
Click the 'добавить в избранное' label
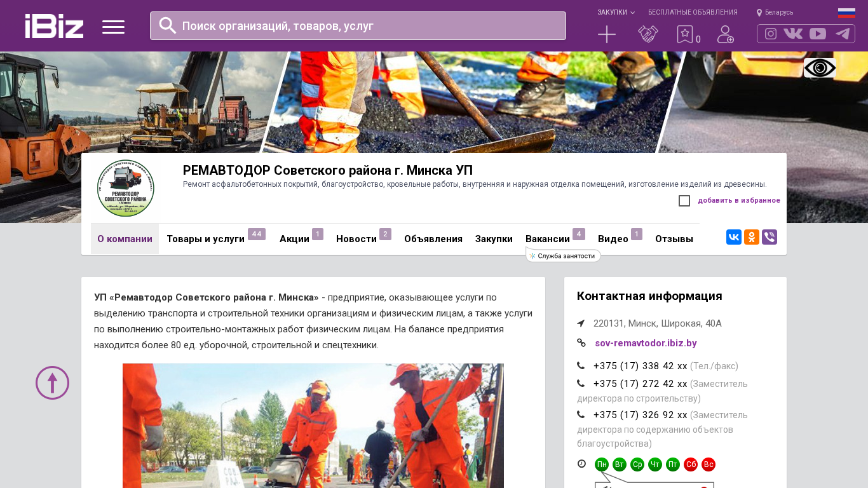pos(739,201)
